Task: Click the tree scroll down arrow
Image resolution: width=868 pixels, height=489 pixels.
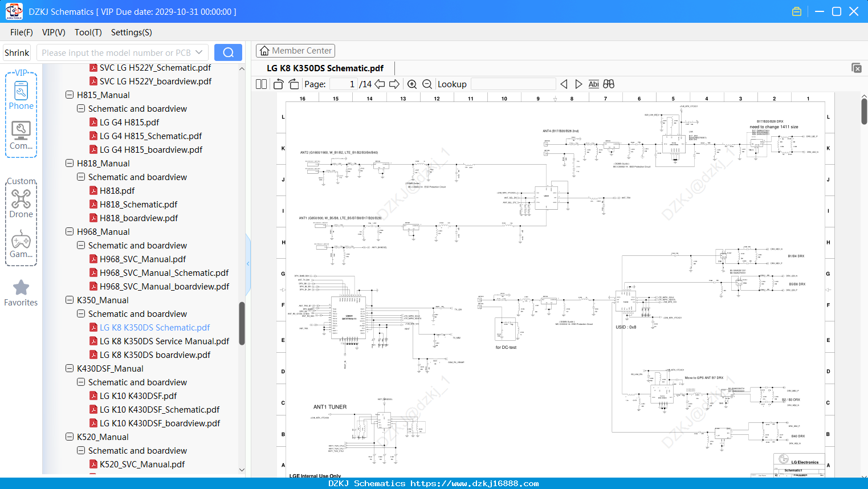Action: click(242, 470)
